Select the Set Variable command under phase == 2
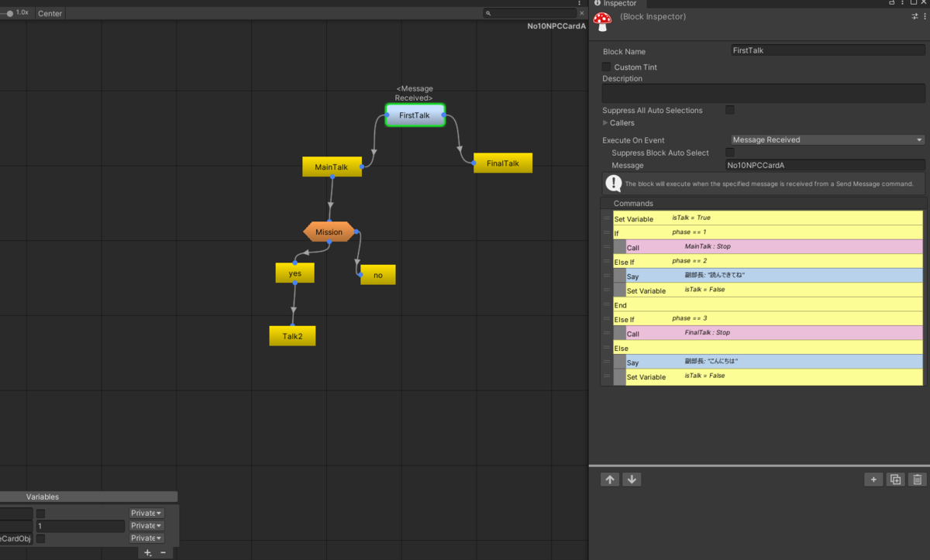The height and width of the screenshot is (560, 930). point(775,290)
